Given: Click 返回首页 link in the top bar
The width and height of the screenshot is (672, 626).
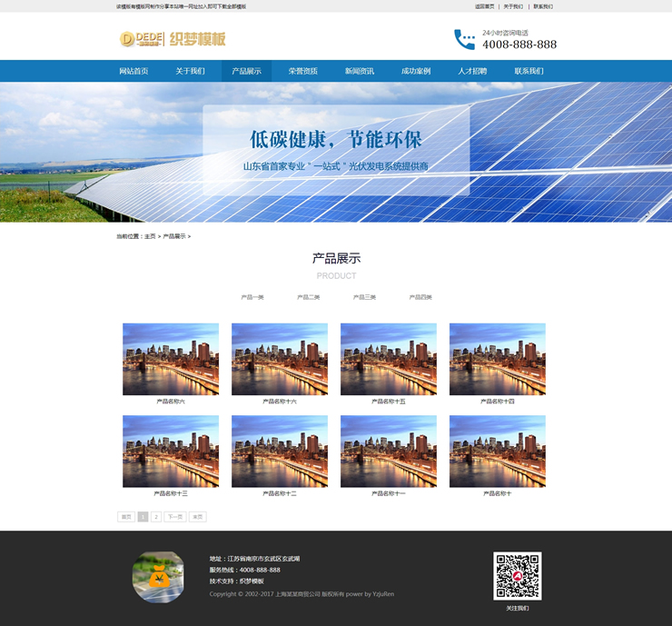Looking at the screenshot, I should (484, 6).
